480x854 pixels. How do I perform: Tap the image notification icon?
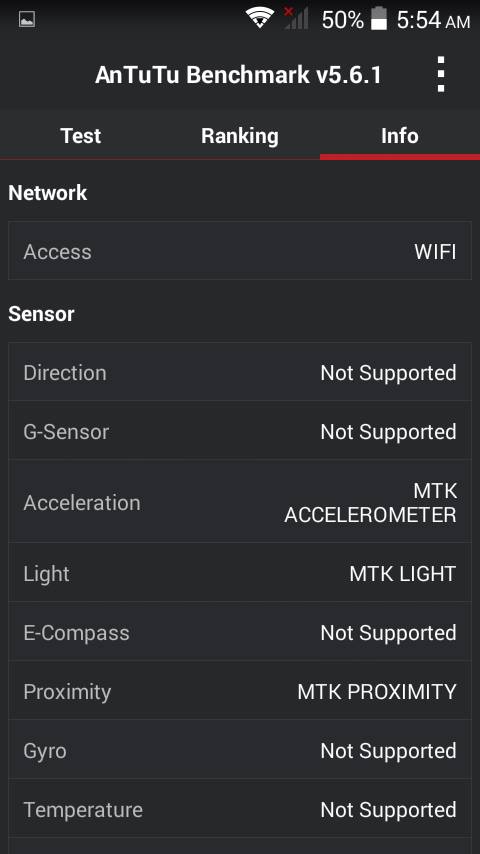pyautogui.click(x=27, y=20)
